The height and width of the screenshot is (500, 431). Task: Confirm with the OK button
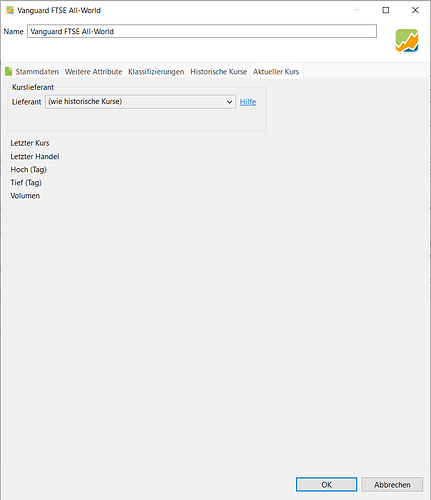(x=326, y=484)
